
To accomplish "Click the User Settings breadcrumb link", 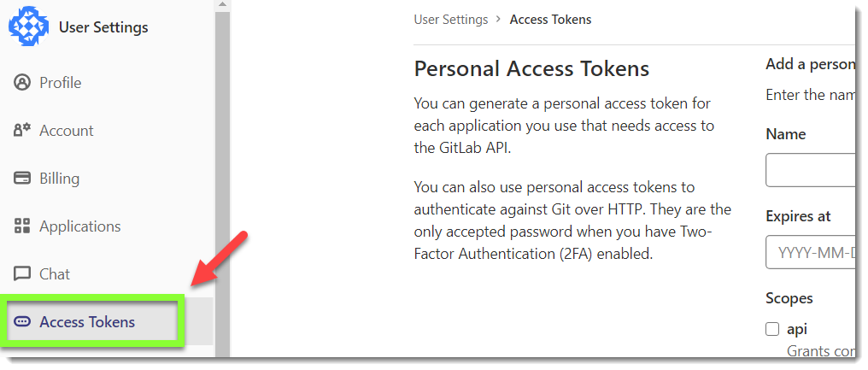I will (451, 20).
